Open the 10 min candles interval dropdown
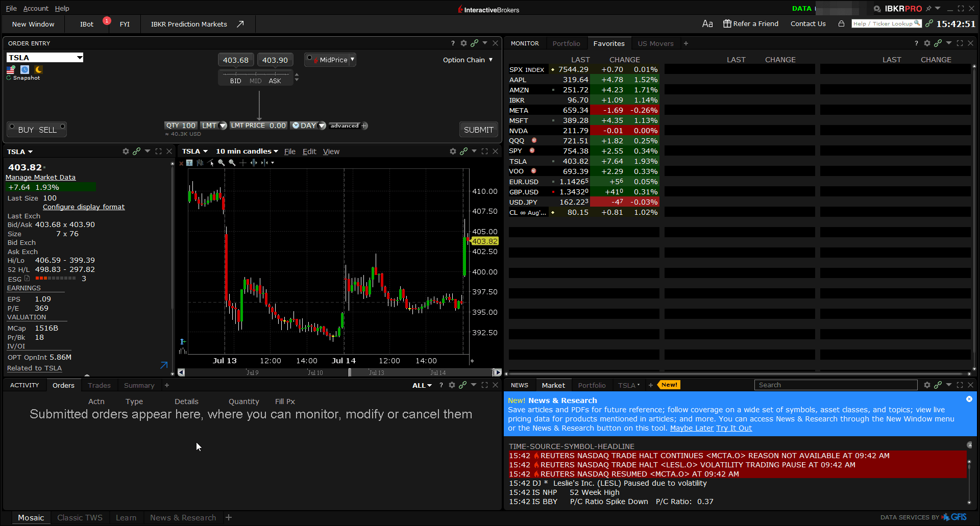Image resolution: width=980 pixels, height=526 pixels. click(247, 151)
